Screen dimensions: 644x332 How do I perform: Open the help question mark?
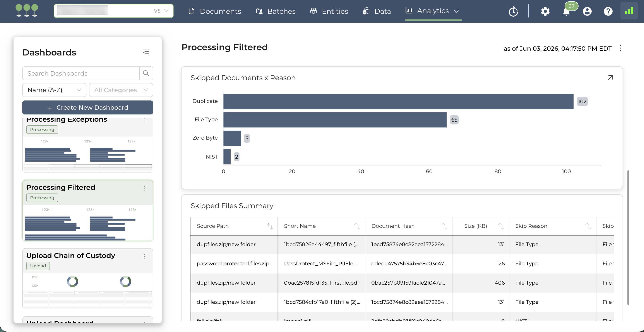[x=608, y=11]
